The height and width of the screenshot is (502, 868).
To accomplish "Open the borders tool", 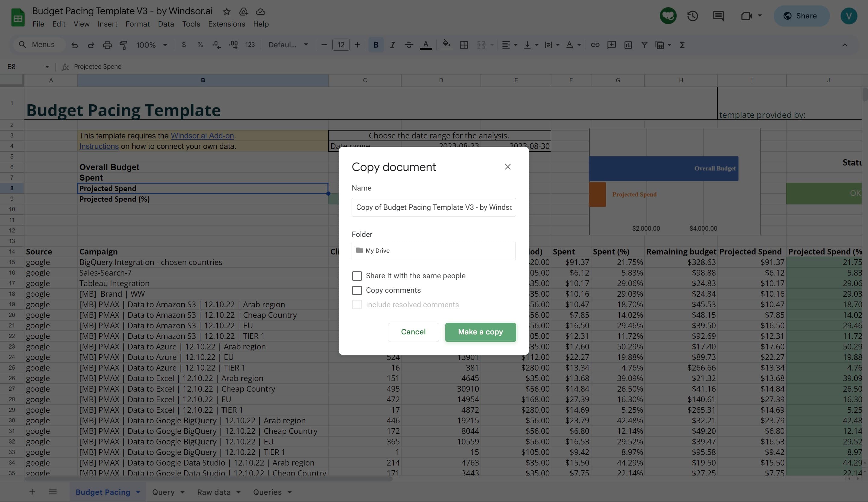I will coord(464,45).
